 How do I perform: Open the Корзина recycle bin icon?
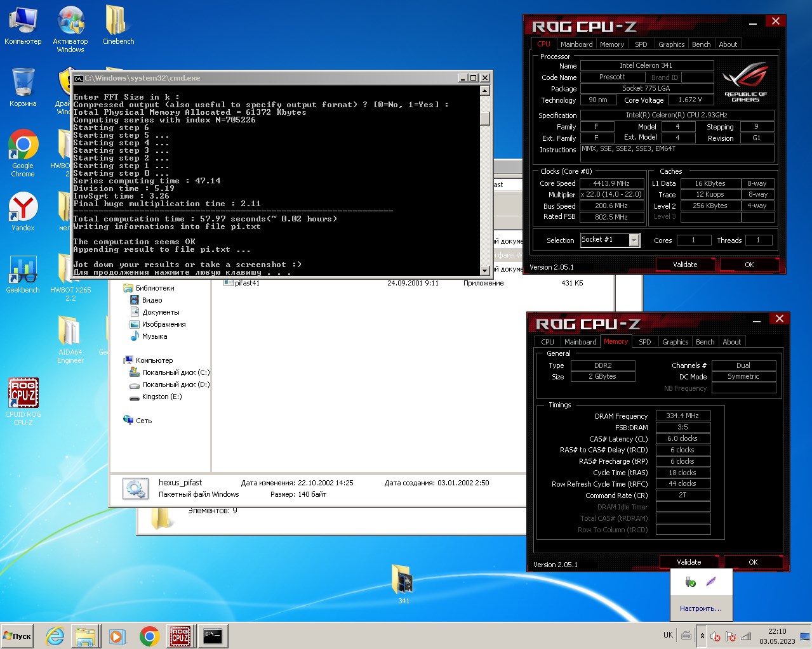[x=23, y=87]
